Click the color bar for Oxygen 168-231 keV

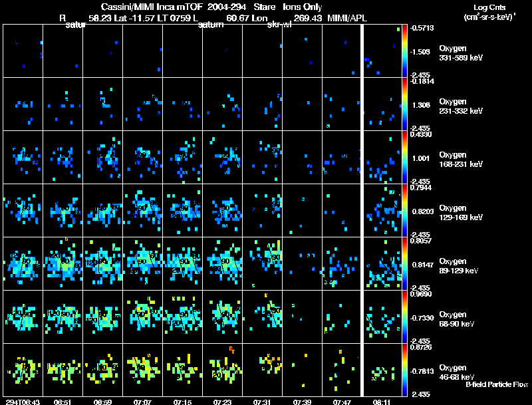tap(404, 158)
